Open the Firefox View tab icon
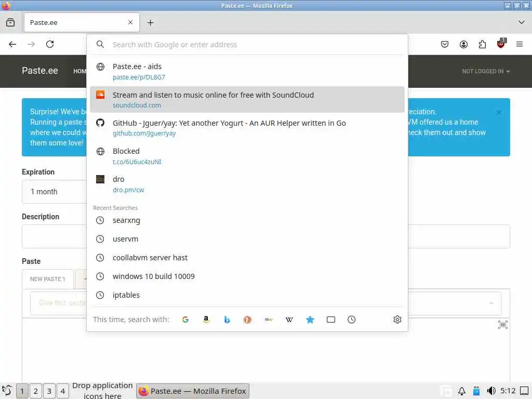Screen dimensions: 532x399 (x=10, y=23)
